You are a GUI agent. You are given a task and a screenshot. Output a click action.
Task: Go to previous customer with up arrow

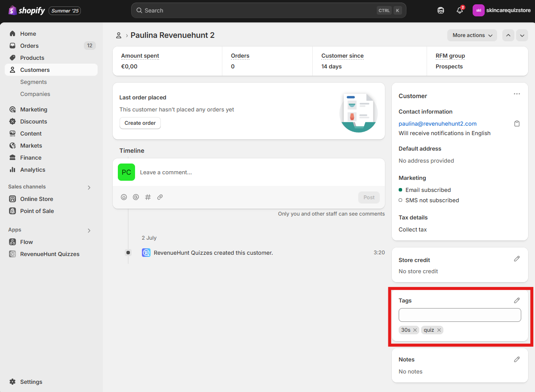tap(508, 35)
